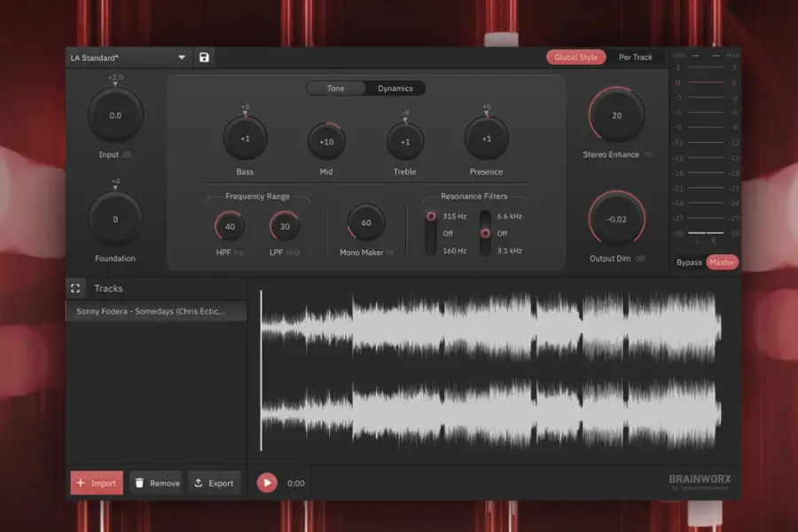Switch to the Dynamics tab
The width and height of the screenshot is (798, 532).
coord(395,88)
